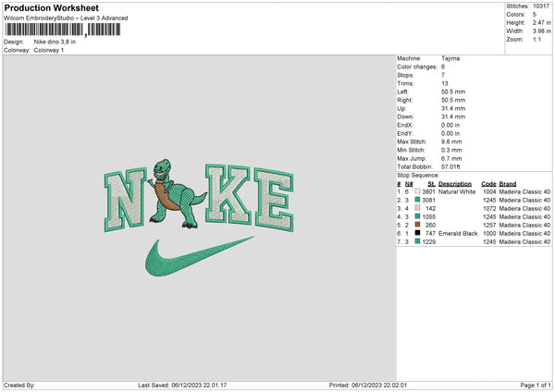Click the Zoom value 1:1
The image size is (555, 392).
click(536, 39)
